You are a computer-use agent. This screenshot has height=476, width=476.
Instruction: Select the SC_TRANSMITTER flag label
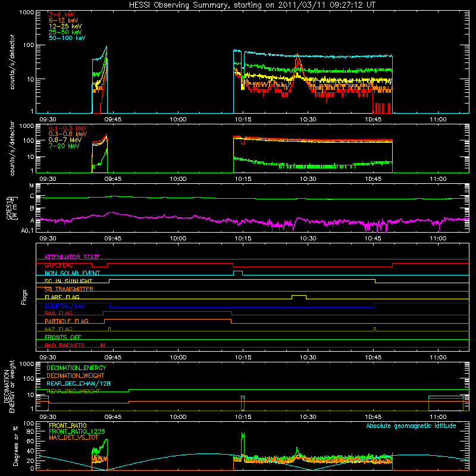pos(69,289)
